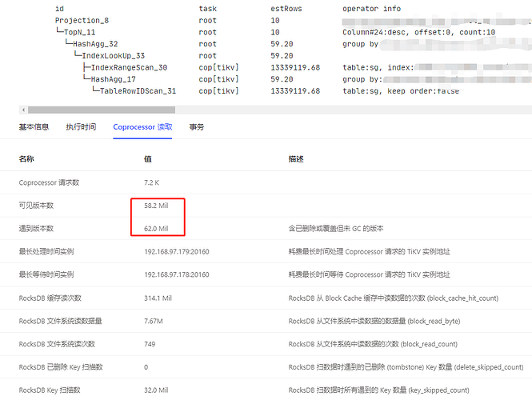The image size is (532, 400).
Task: Select the IndexRangeScan_30 plan node
Action: pyautogui.click(x=129, y=67)
